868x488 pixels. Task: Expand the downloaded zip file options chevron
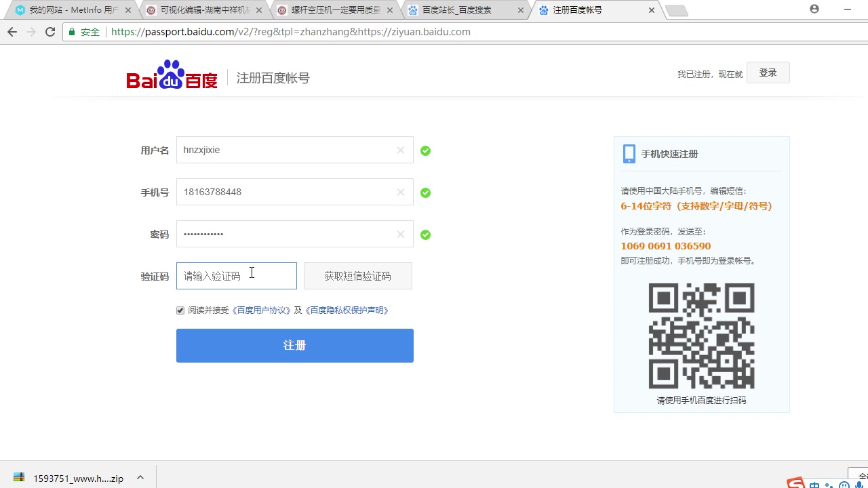[140, 478]
